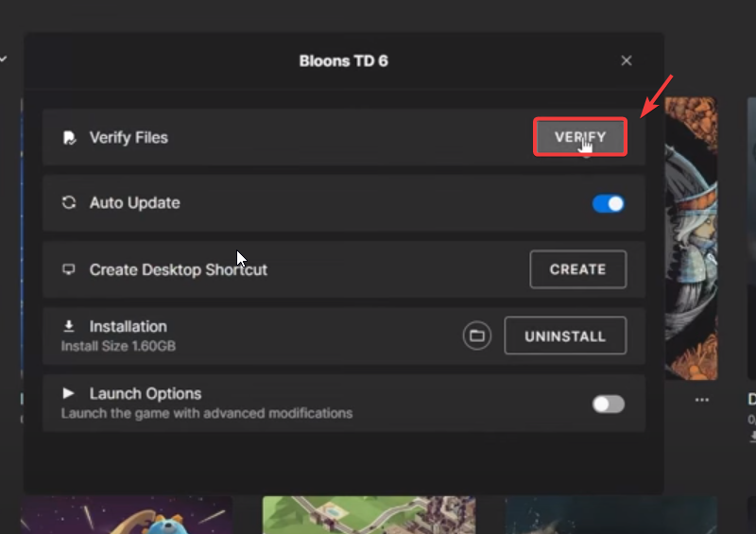Disable the Auto Update toggle
Viewport: 756px width, 534px height.
pyautogui.click(x=609, y=203)
